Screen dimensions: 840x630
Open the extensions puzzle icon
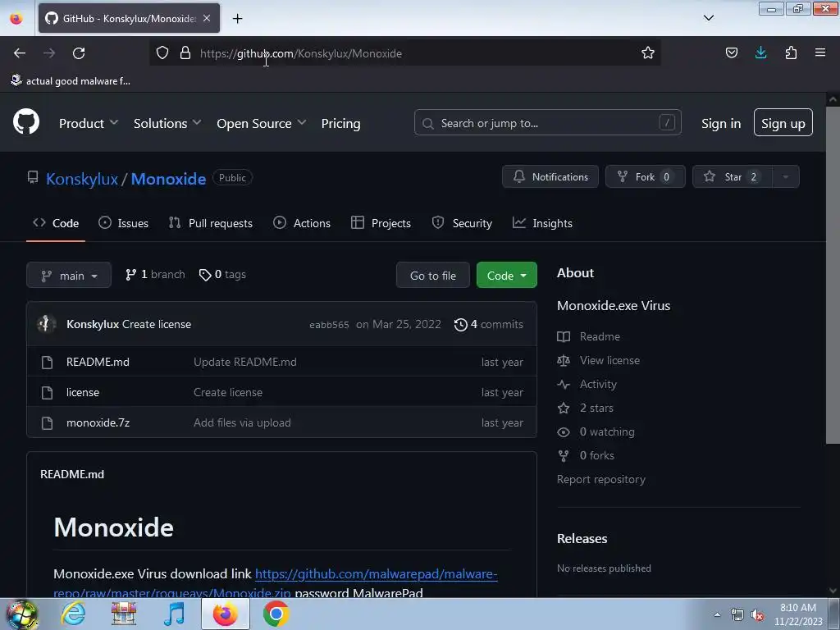tap(791, 52)
